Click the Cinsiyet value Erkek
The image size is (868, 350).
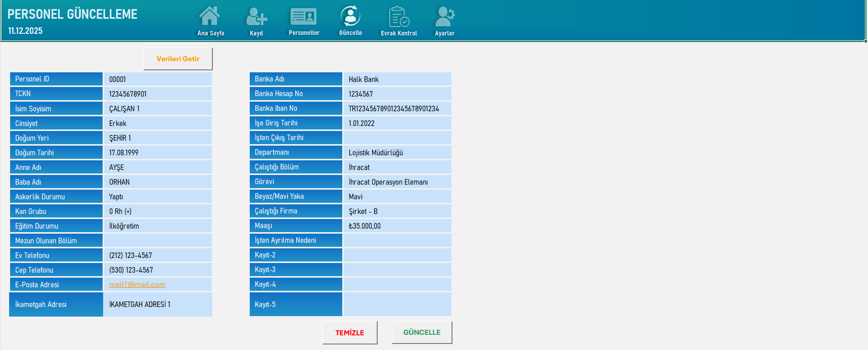tap(158, 123)
